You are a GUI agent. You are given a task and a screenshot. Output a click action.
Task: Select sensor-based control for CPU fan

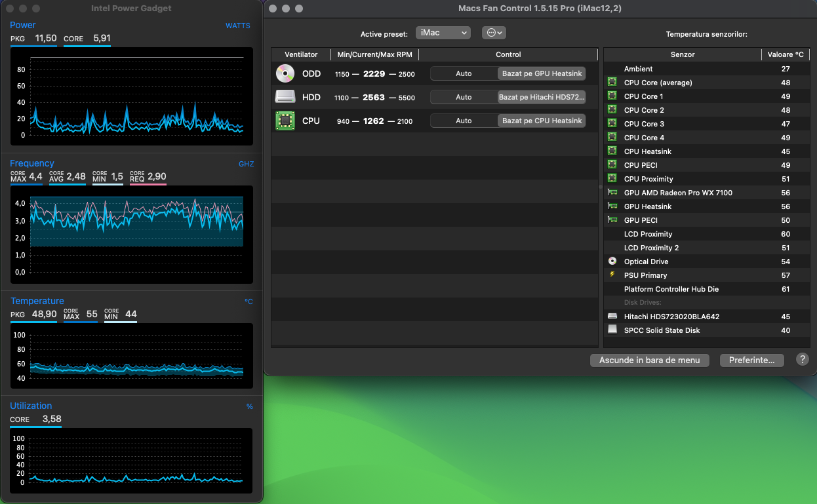point(542,121)
